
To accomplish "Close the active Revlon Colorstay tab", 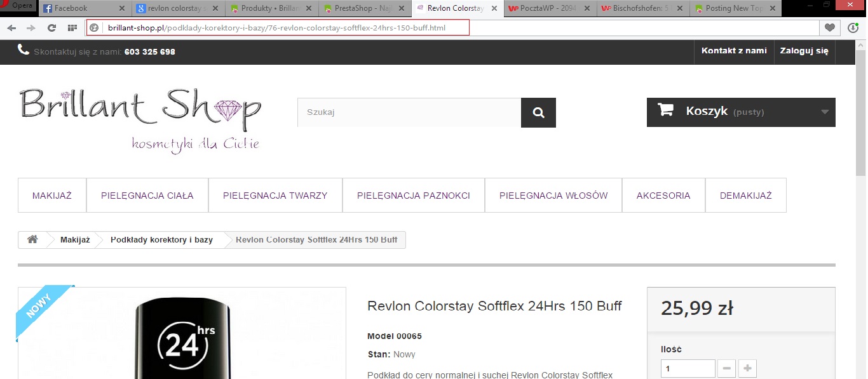I will [494, 9].
